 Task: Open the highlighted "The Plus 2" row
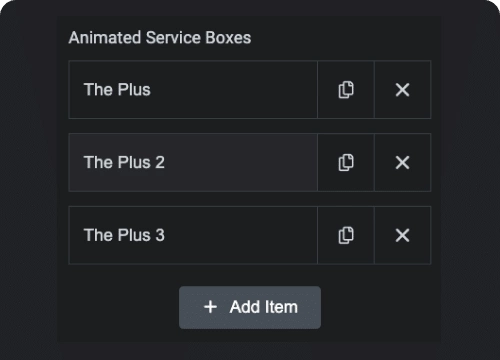193,163
